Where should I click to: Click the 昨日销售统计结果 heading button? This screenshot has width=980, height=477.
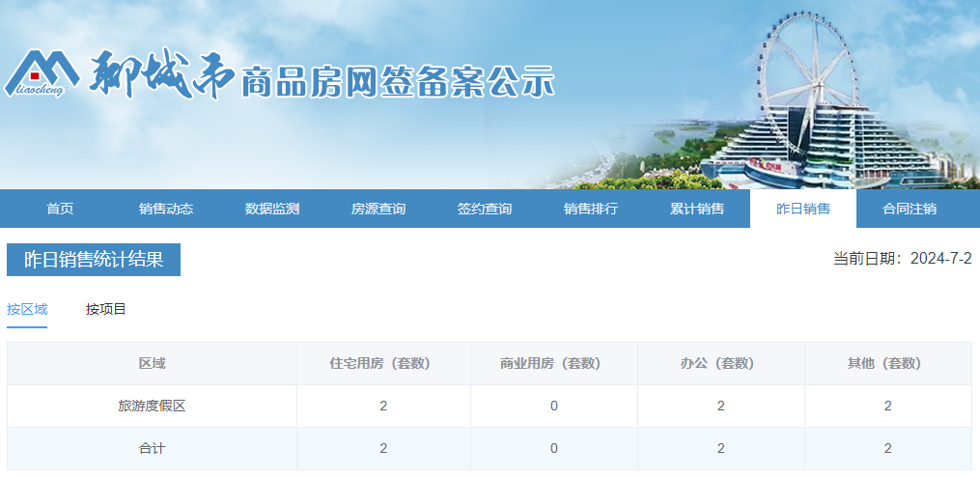(94, 260)
